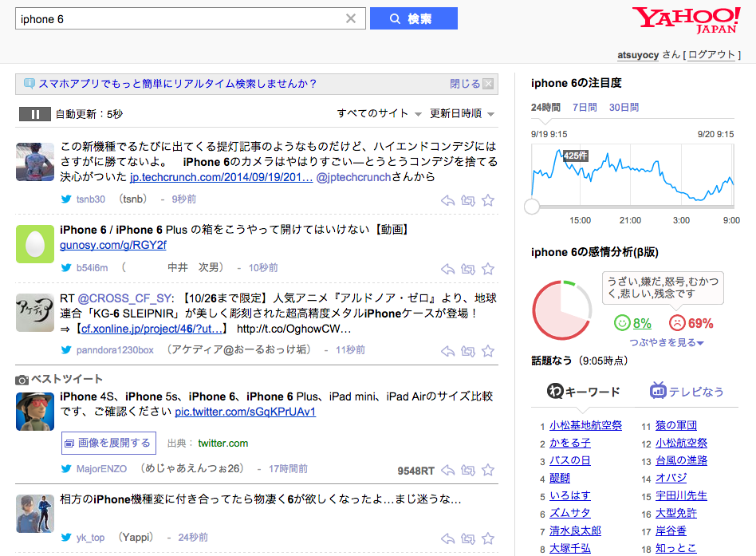Switch the graph to 7日間
The image size is (756, 556).
[x=585, y=108]
